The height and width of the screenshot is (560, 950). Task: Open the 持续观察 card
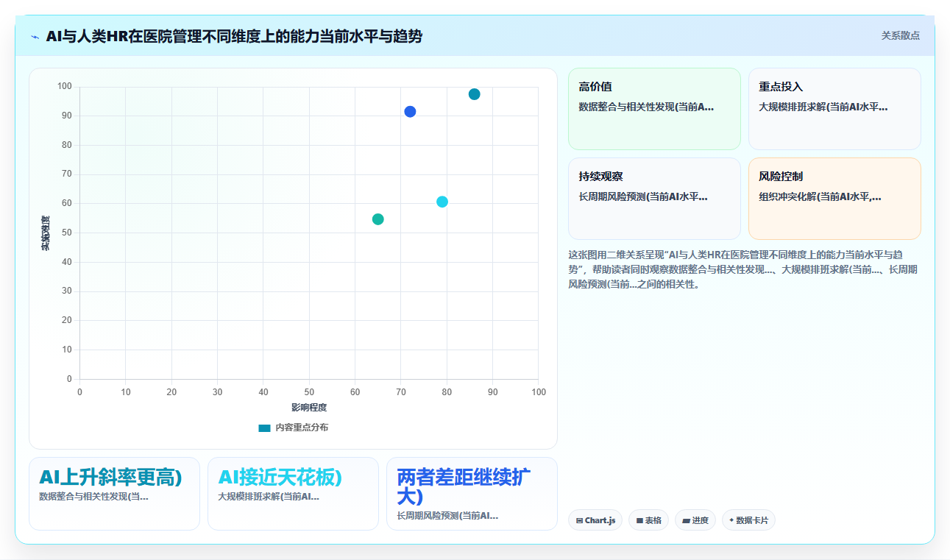point(654,199)
